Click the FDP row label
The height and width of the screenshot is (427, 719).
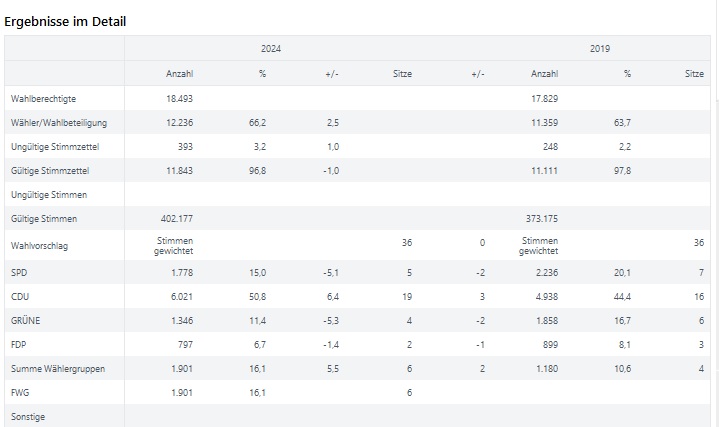(18, 345)
